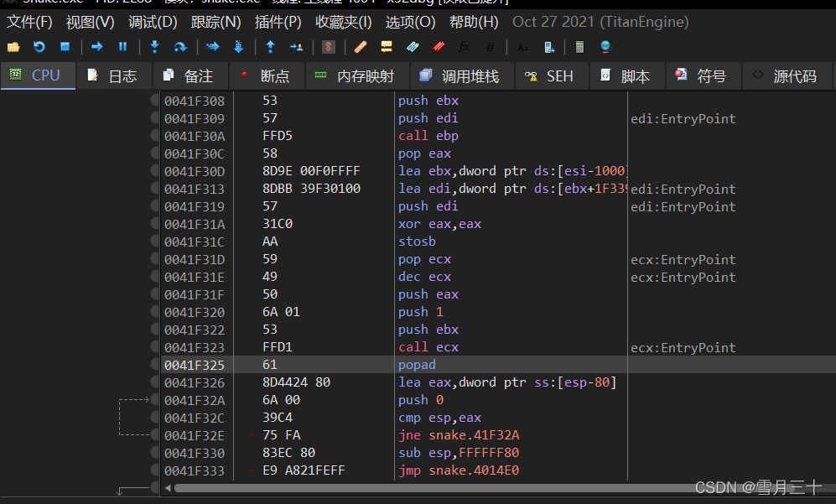Step over the next instruction
This screenshot has height=504, width=836.
pos(180,47)
